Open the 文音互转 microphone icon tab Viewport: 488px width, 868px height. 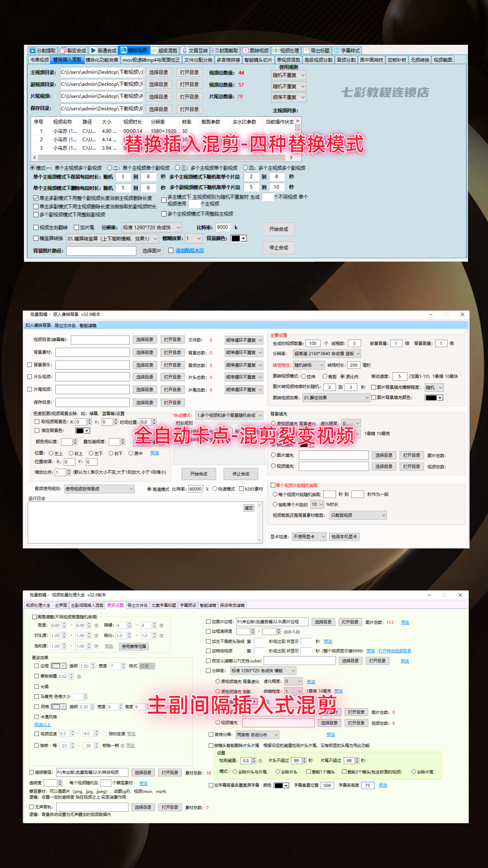(195, 51)
